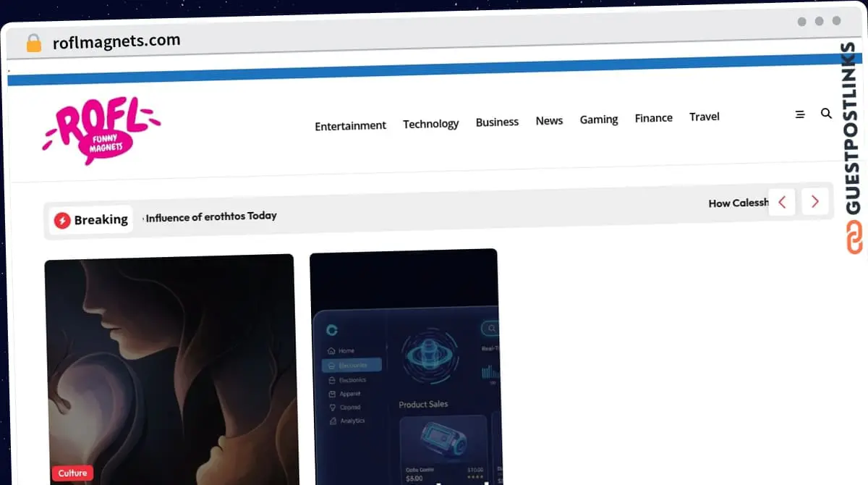Open the Entertainment menu item
This screenshot has width=868, height=485.
pyautogui.click(x=350, y=126)
